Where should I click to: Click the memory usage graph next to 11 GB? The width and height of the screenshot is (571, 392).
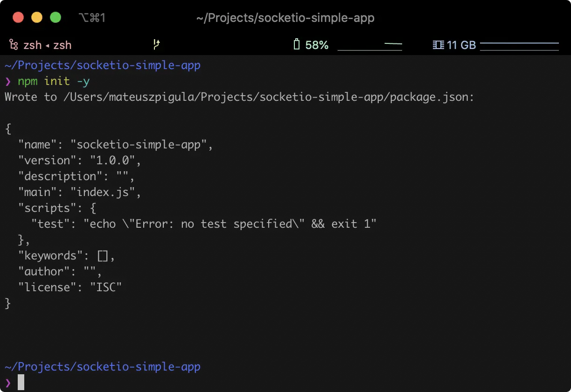click(519, 45)
